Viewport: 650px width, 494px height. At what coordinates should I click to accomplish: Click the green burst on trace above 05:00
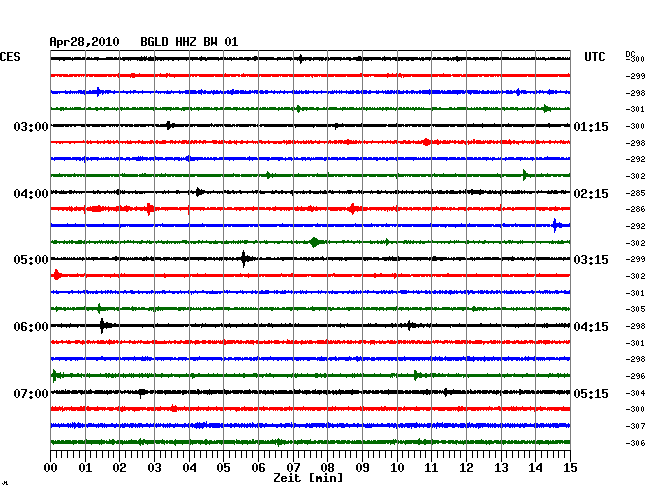coord(314,242)
